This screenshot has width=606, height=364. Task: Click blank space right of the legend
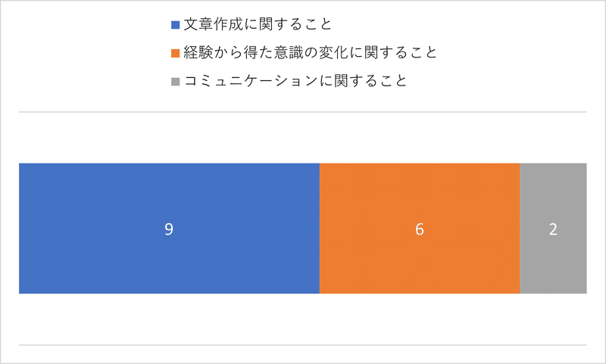tap(520, 53)
